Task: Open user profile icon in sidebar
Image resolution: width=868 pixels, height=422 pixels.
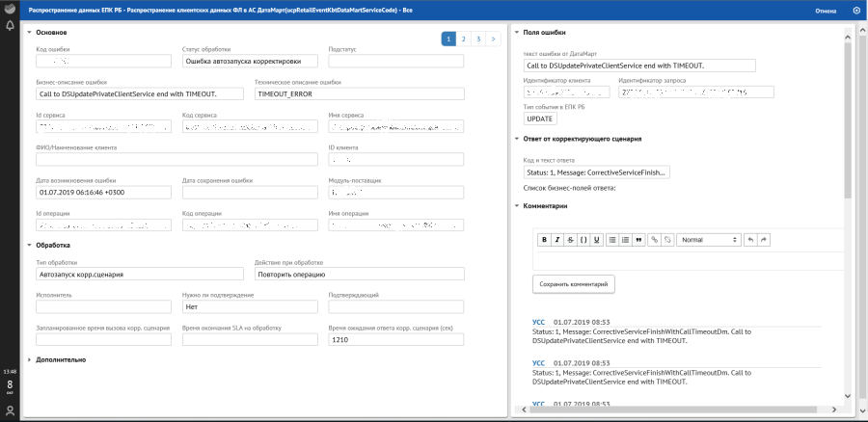Action: pyautogui.click(x=10, y=410)
